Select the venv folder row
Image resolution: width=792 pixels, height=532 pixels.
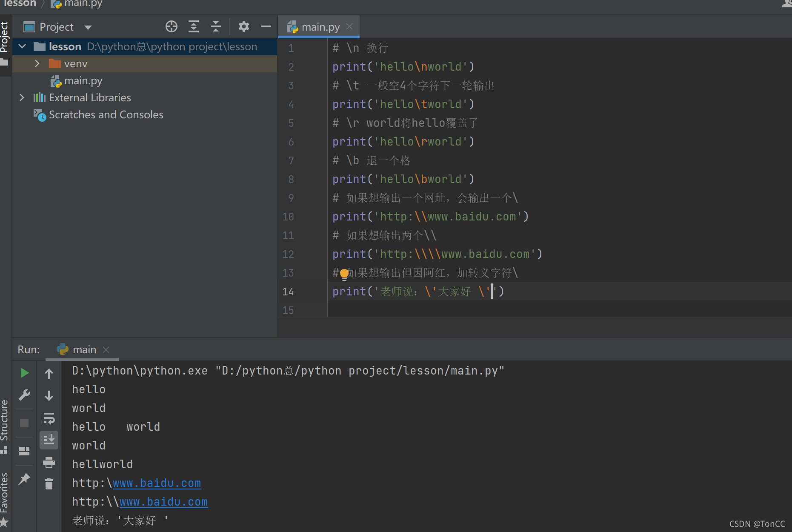point(145,64)
